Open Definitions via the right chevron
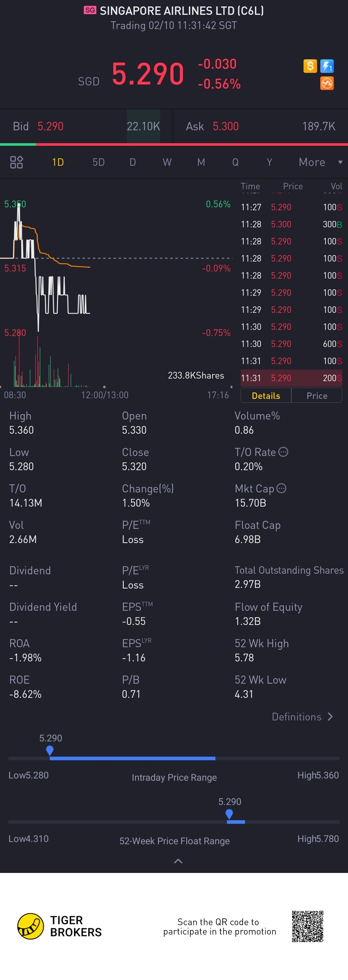This screenshot has width=348, height=980. point(330,717)
